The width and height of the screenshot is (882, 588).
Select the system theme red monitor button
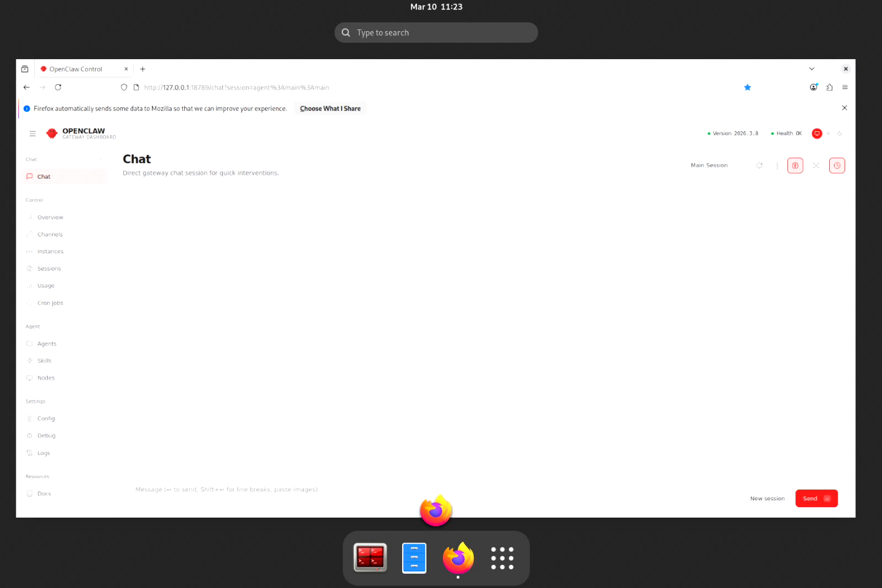[817, 134]
